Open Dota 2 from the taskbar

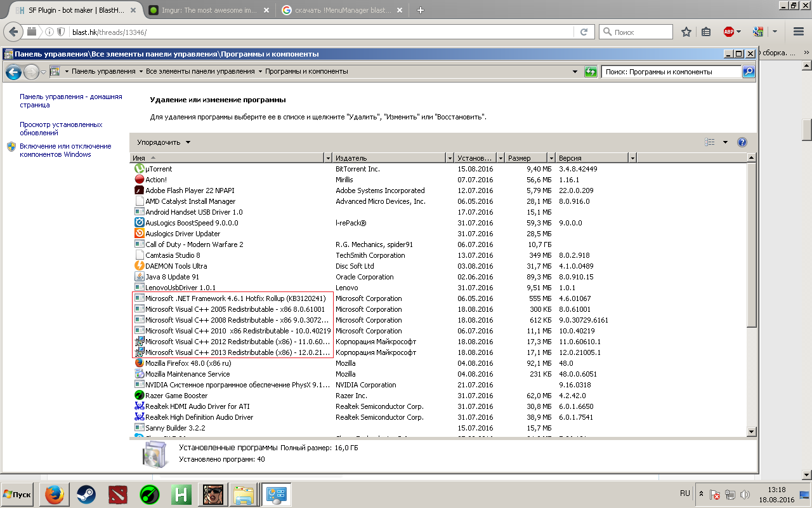pyautogui.click(x=118, y=495)
